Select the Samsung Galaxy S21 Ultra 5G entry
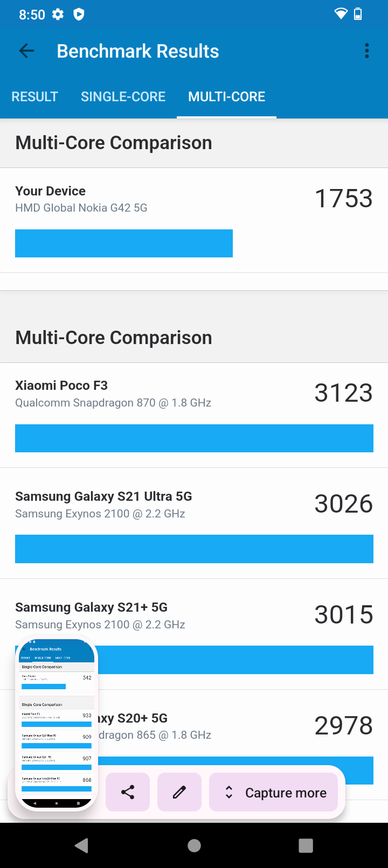 (194, 523)
